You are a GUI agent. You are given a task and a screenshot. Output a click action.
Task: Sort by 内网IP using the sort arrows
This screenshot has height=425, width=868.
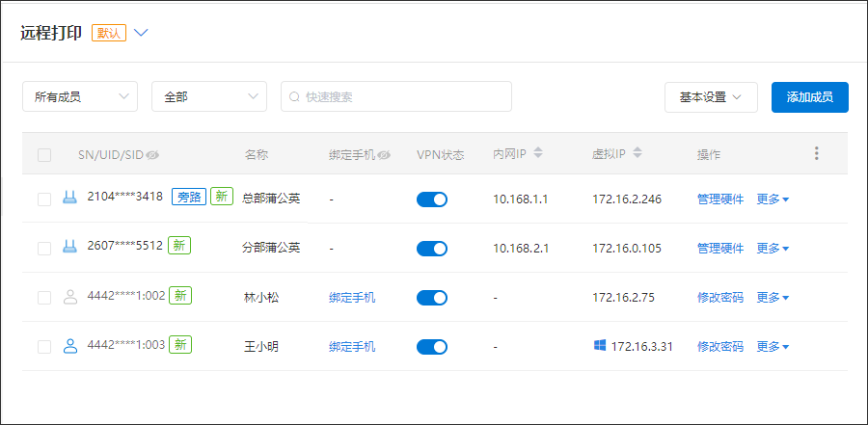(x=538, y=152)
